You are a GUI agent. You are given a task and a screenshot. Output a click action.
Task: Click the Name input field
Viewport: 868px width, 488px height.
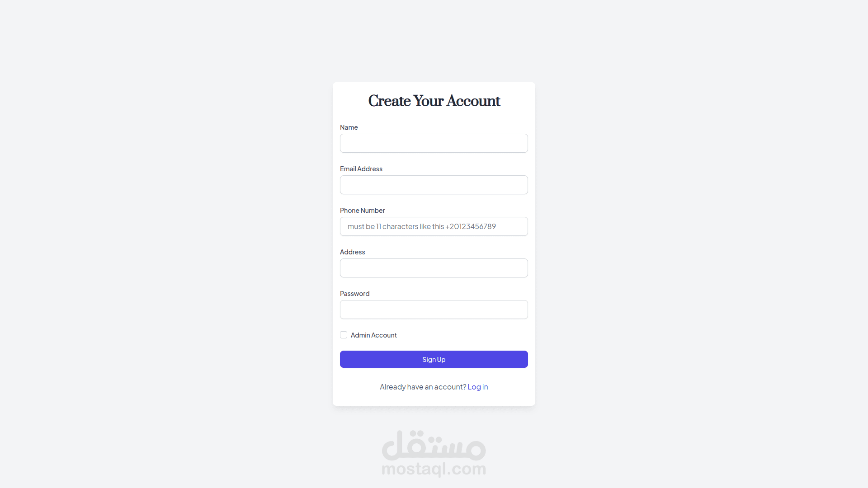[x=434, y=143]
